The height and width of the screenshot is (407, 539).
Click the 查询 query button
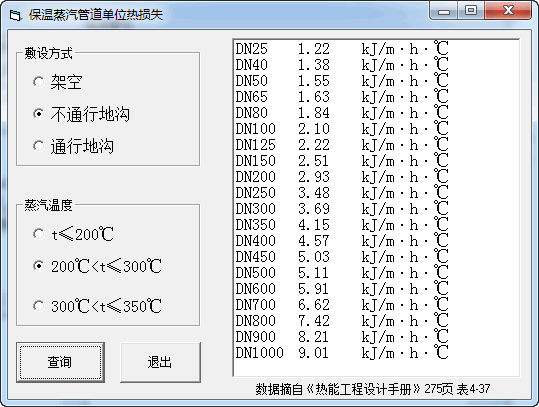[60, 362]
